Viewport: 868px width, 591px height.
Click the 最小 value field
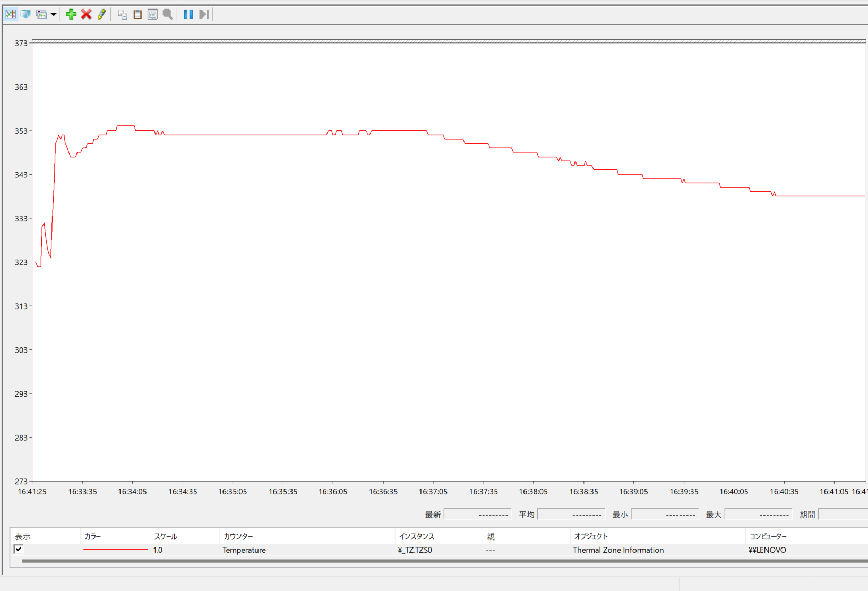click(x=665, y=515)
